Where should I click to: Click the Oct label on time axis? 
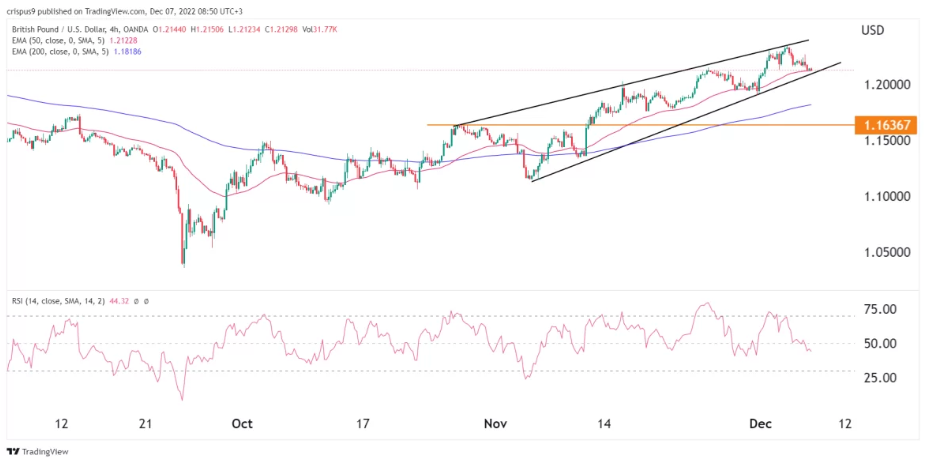coord(241,423)
